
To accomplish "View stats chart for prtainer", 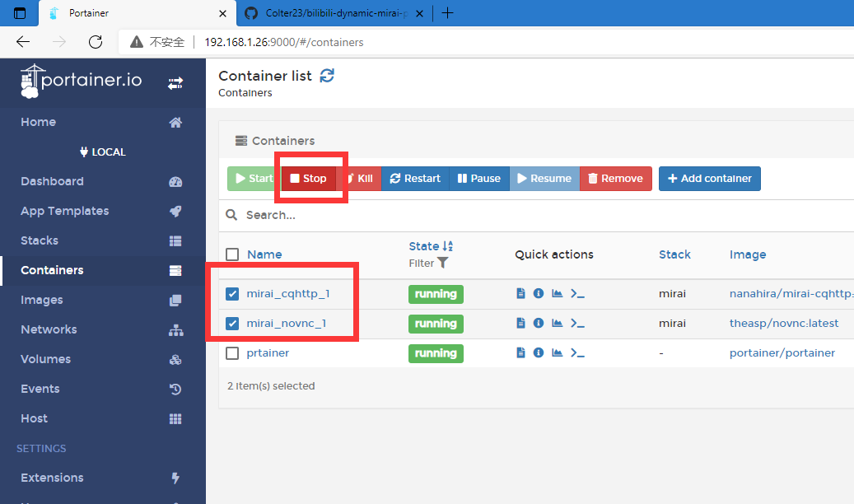I will click(558, 352).
